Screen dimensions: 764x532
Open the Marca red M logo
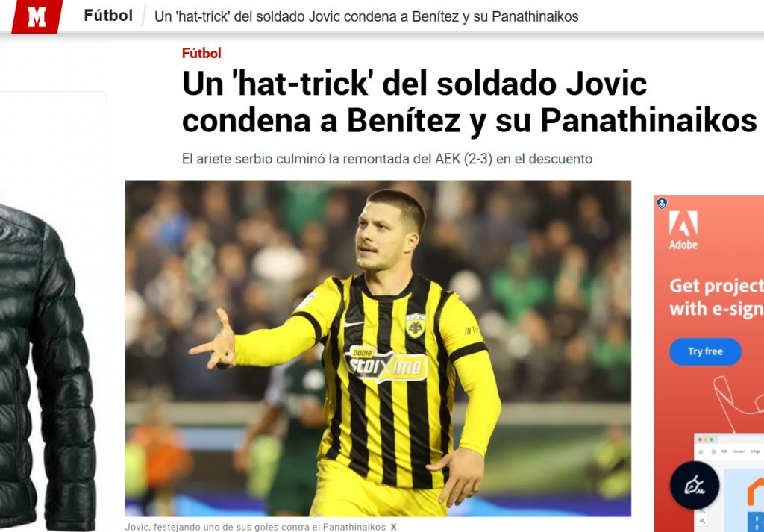coord(37,16)
